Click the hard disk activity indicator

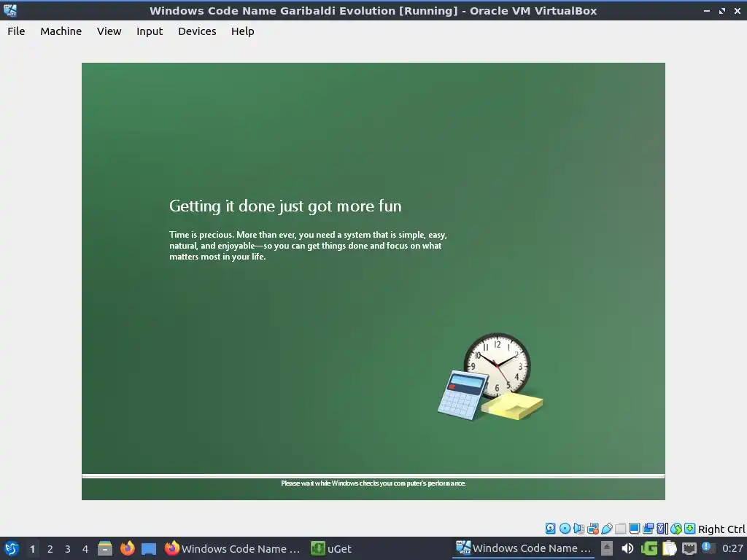click(550, 528)
